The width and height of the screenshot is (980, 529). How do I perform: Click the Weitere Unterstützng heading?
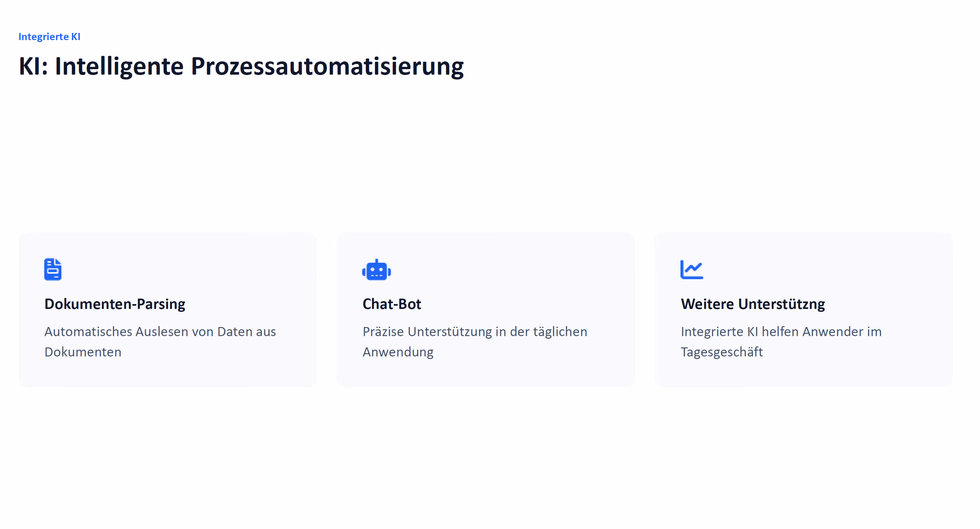753,304
